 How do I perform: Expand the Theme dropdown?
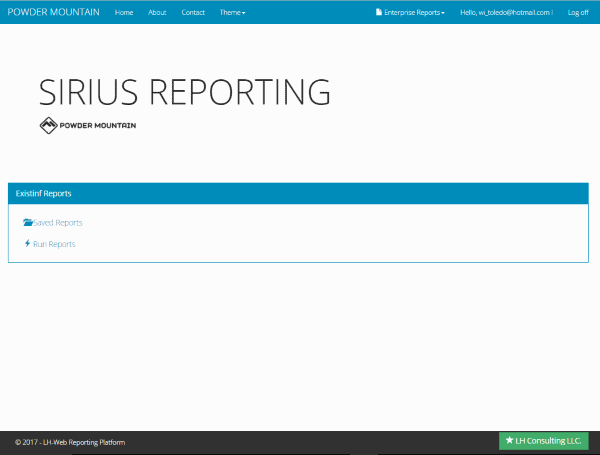(232, 13)
